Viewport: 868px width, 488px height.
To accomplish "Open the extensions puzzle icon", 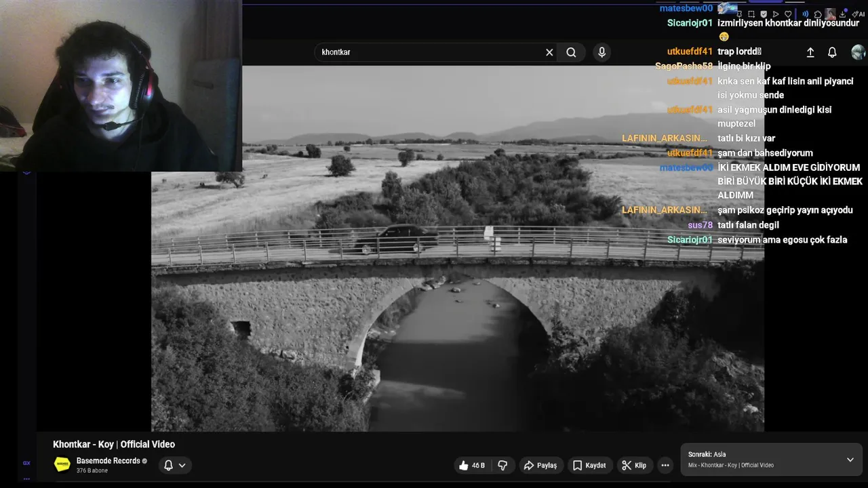I will point(818,14).
